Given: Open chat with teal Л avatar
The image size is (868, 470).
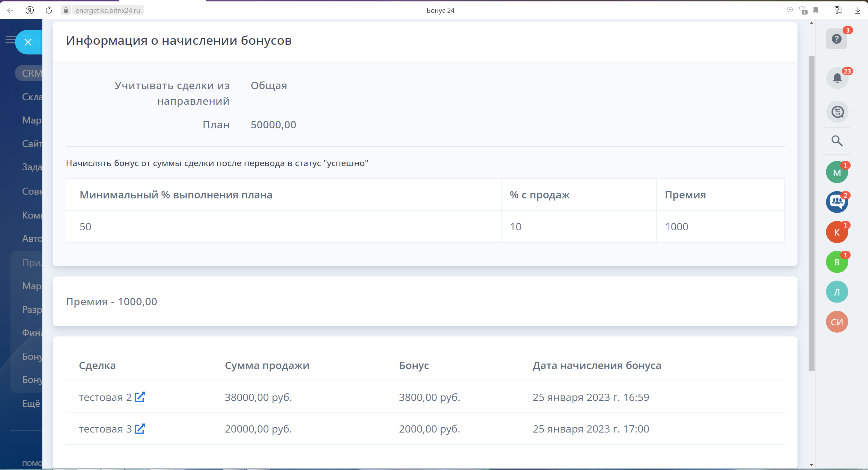Looking at the screenshot, I should [837, 292].
